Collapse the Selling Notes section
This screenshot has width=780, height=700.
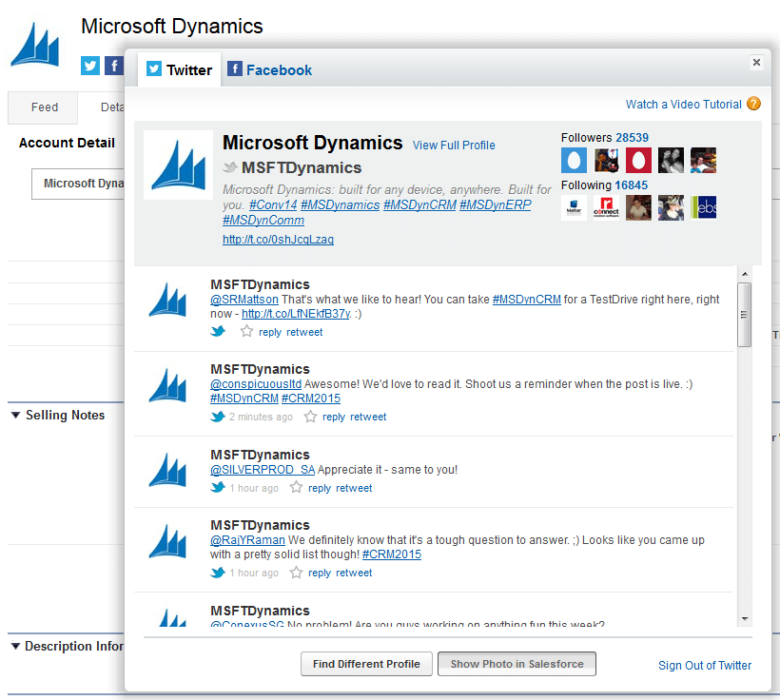pyautogui.click(x=14, y=415)
